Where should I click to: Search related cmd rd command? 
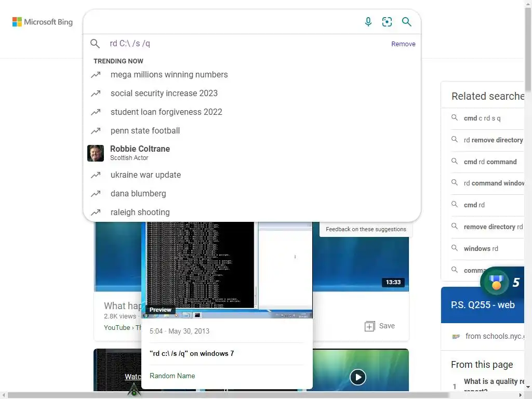pyautogui.click(x=490, y=162)
